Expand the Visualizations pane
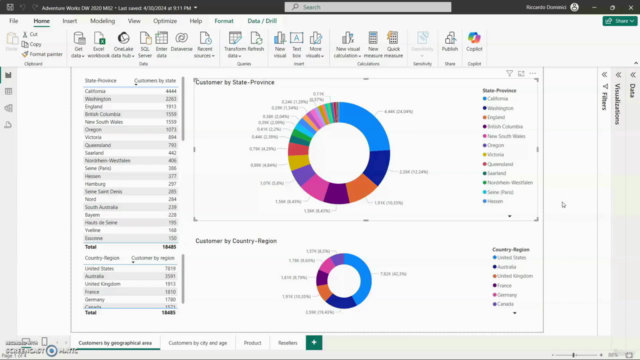 pos(618,75)
